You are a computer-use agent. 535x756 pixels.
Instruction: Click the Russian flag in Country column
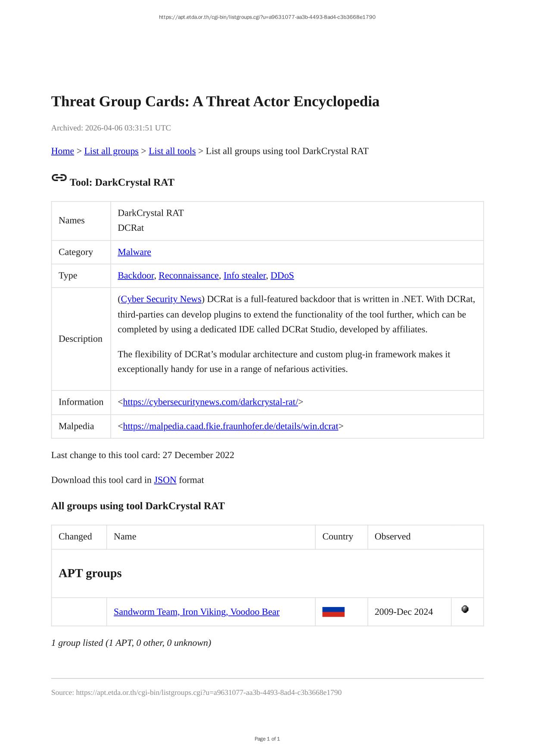(x=333, y=612)
